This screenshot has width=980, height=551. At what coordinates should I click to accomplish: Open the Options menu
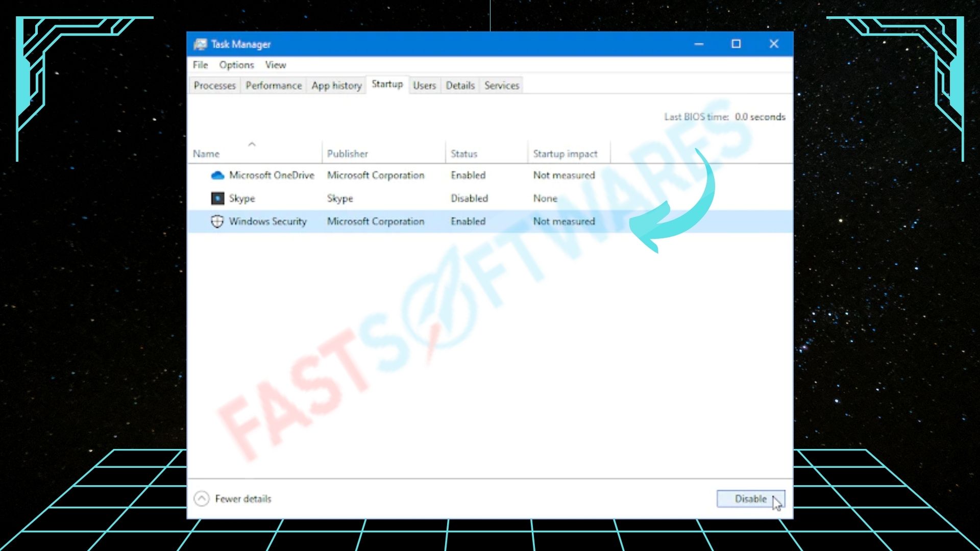[236, 65]
